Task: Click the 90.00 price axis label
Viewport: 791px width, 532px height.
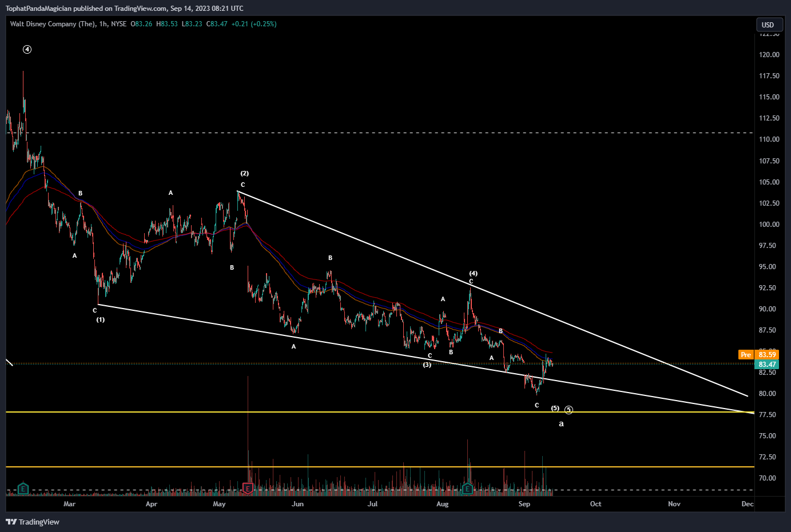Action: 768,309
